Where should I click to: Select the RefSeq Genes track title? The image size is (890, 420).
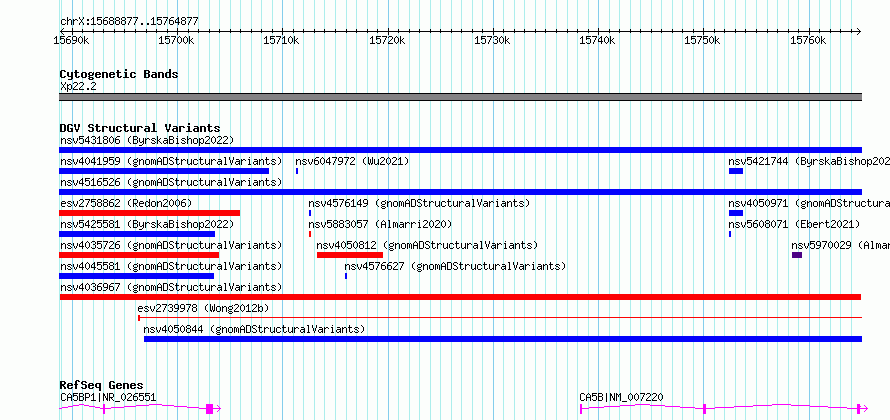[x=102, y=386]
